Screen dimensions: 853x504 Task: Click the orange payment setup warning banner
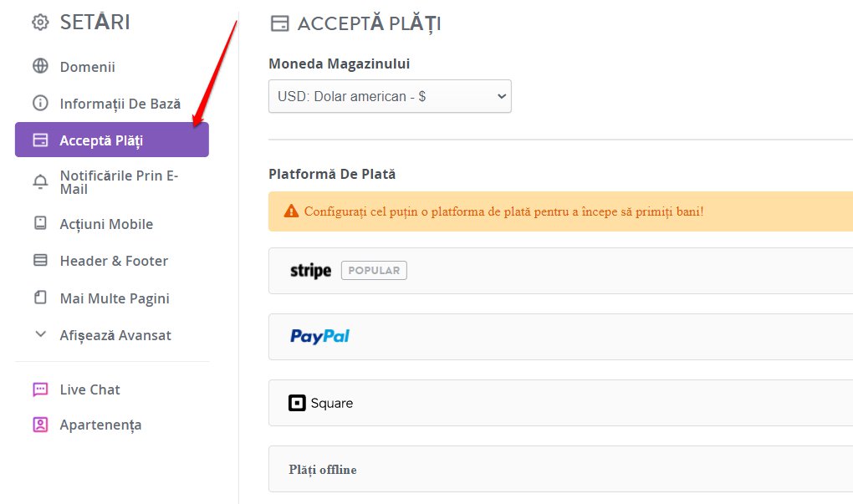(561, 211)
